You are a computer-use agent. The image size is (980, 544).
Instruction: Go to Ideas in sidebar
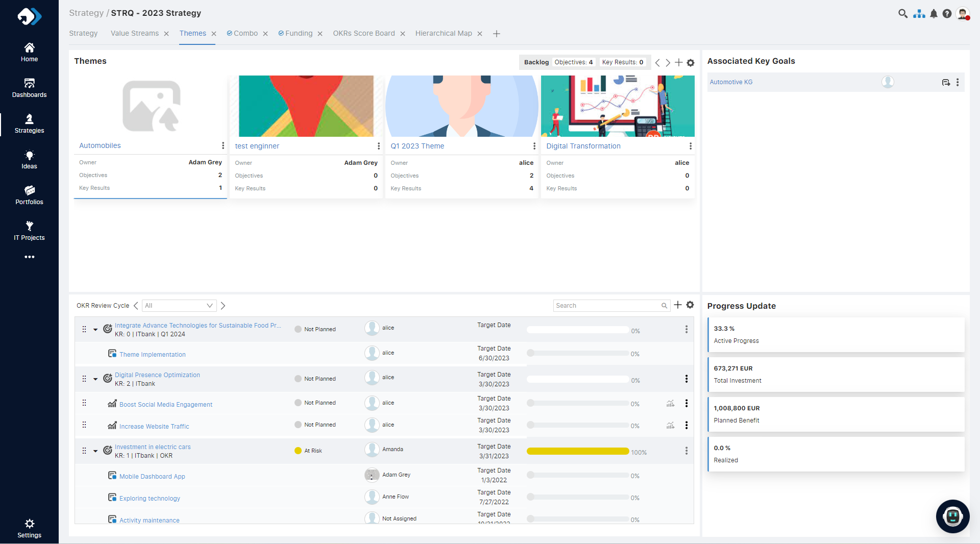pyautogui.click(x=29, y=159)
